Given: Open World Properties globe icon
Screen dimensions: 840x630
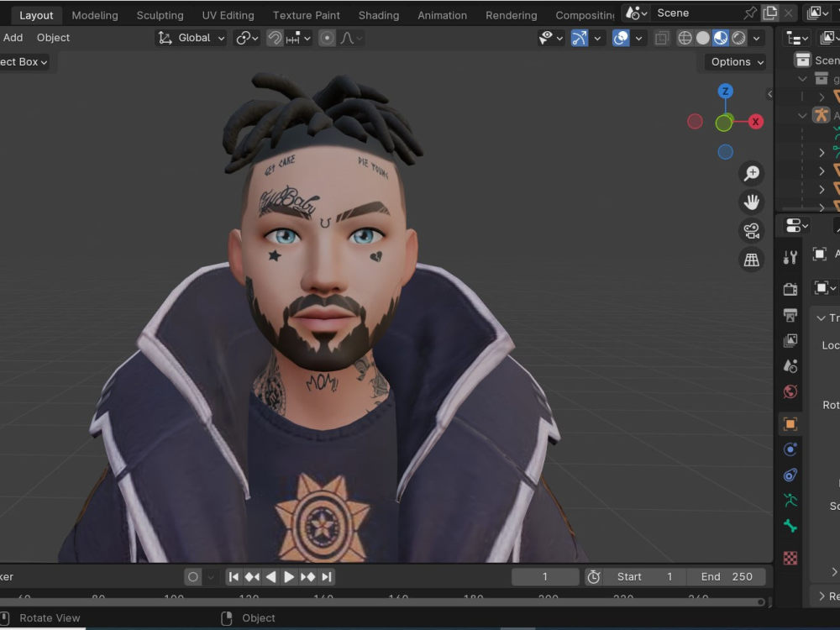Looking at the screenshot, I should click(790, 391).
